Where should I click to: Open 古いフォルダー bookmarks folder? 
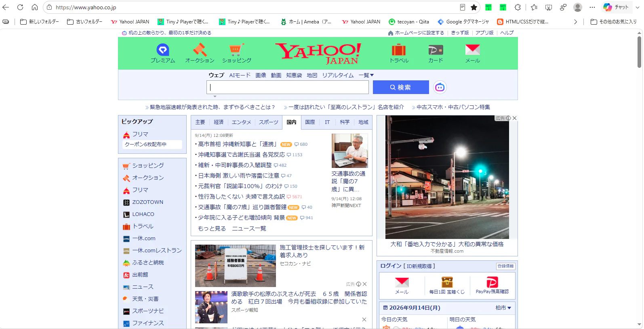pos(84,22)
